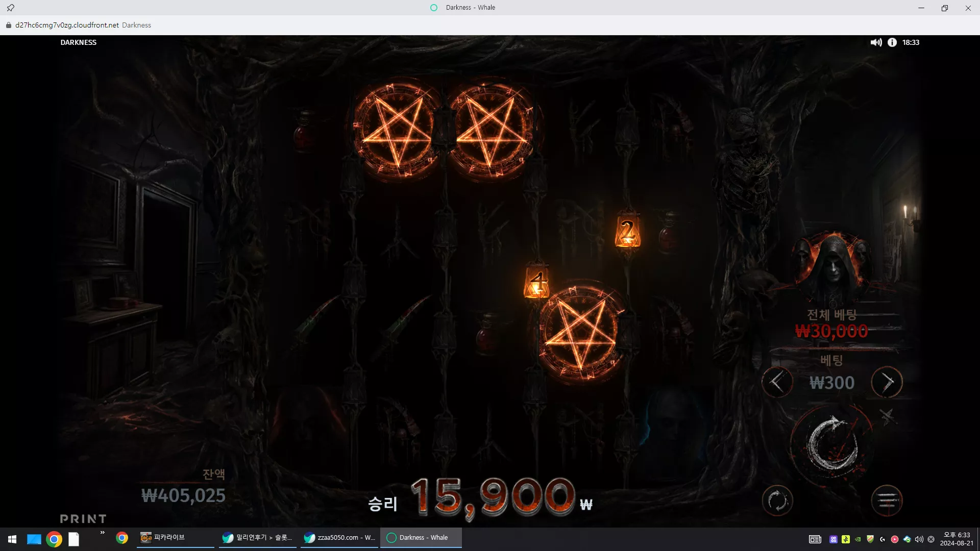
Task: Click the lower pentagram symbol
Action: 580,332
